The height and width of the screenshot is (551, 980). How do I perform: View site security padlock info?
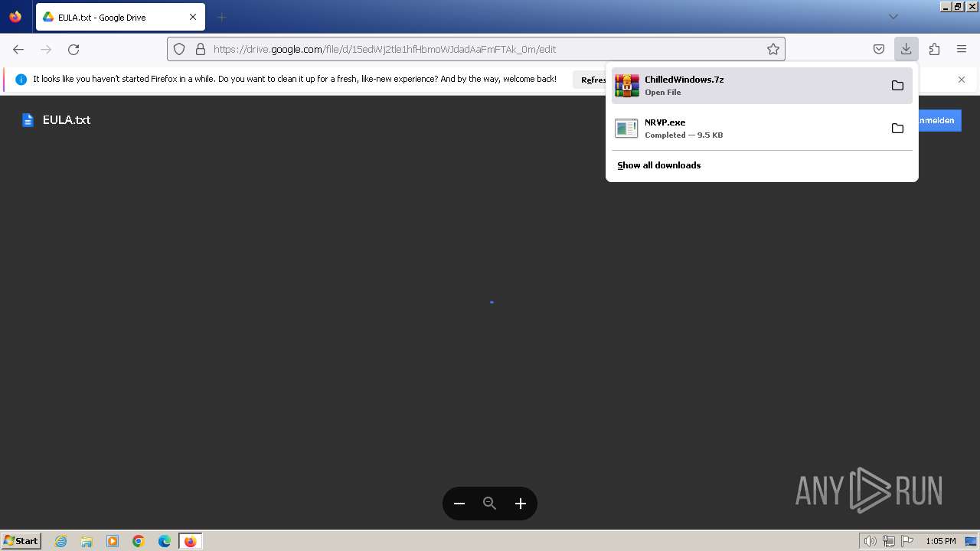[201, 49]
